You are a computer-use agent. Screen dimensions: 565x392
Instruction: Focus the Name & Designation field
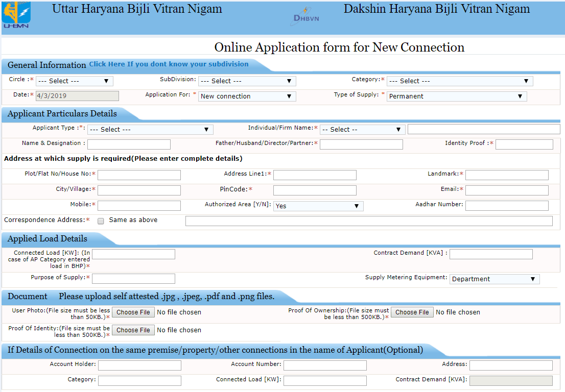point(129,144)
